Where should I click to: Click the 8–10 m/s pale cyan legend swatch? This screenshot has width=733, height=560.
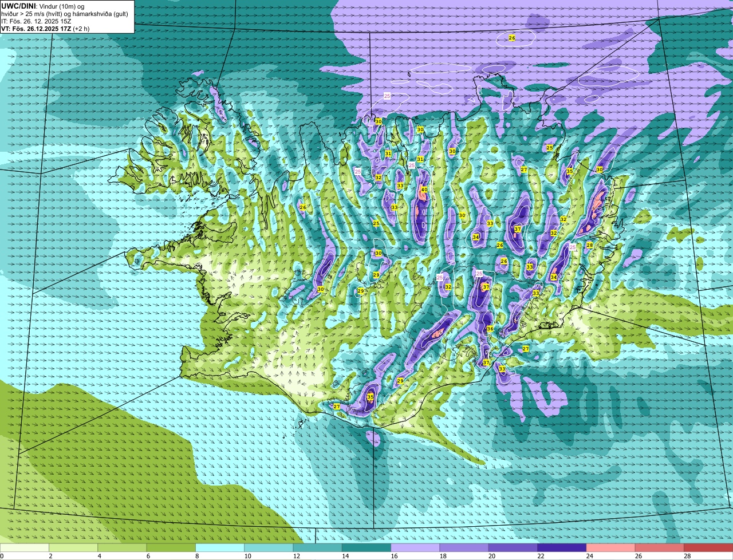(x=220, y=547)
